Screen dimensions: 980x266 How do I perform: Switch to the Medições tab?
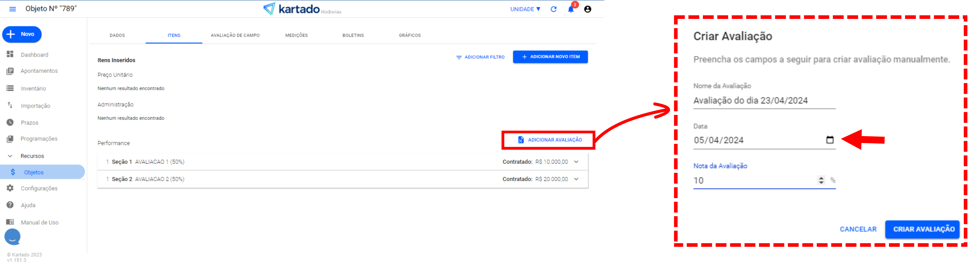[296, 35]
